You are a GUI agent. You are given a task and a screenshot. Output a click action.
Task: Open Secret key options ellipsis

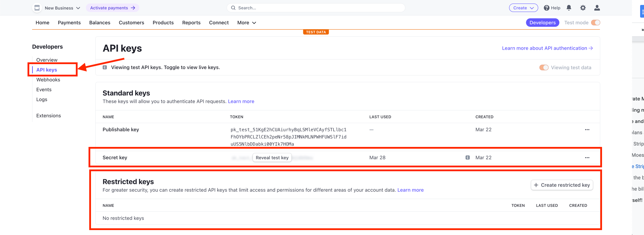[x=587, y=157]
